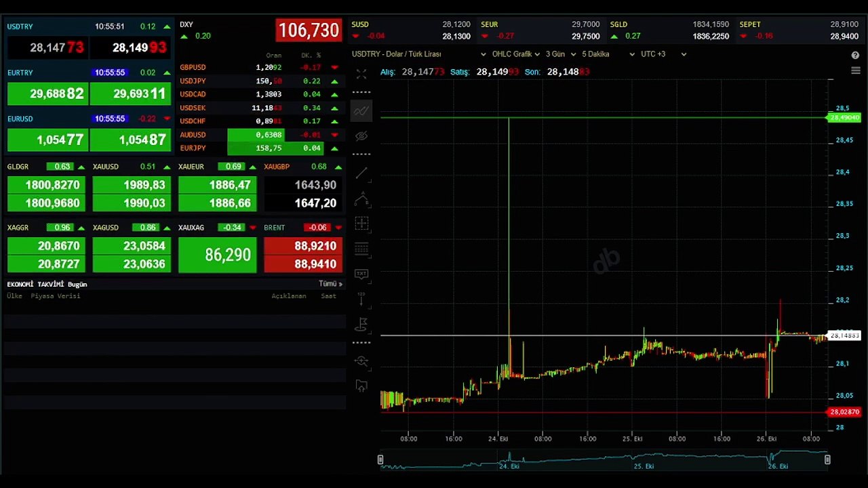Select the USDJPY row

coord(260,81)
